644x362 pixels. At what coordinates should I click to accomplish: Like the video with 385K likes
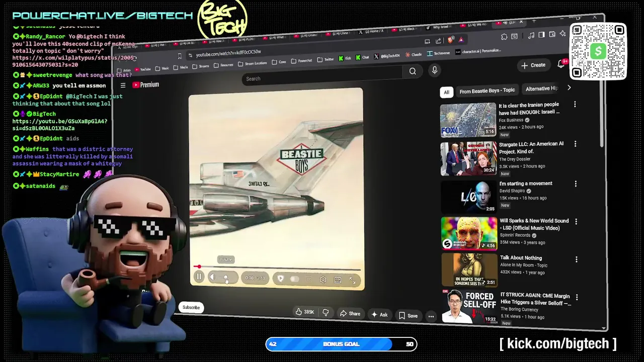point(305,312)
